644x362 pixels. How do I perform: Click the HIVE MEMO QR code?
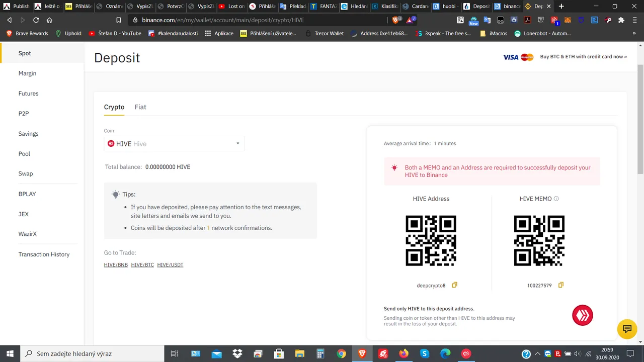point(539,240)
